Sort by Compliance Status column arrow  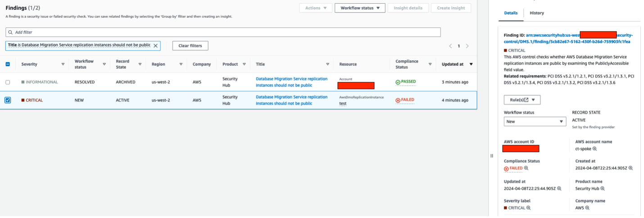(430, 64)
